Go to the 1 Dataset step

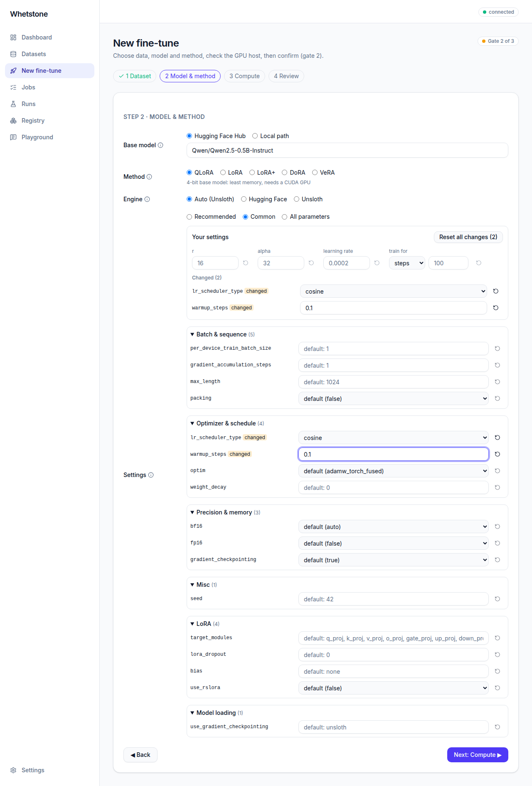(135, 76)
